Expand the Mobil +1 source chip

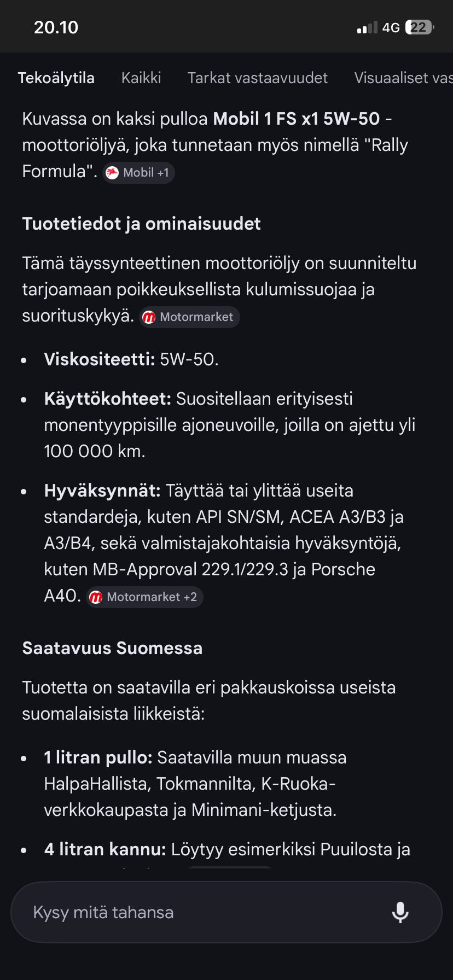point(138,172)
